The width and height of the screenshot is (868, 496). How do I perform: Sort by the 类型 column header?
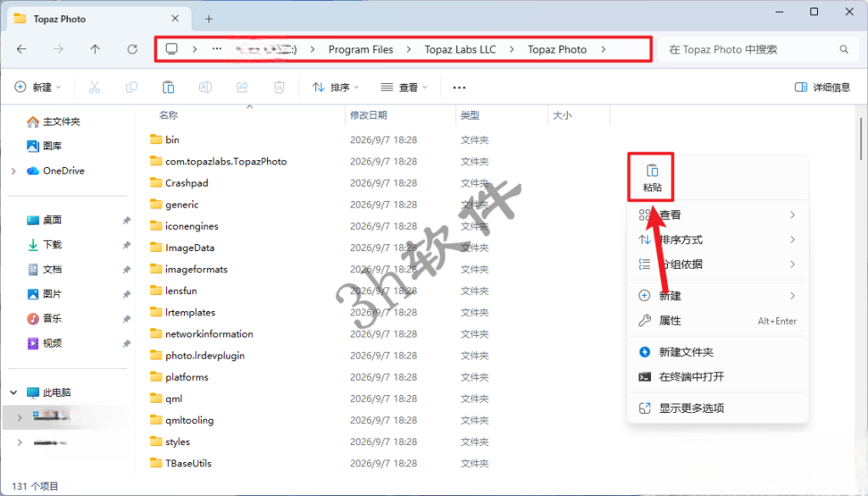click(470, 115)
